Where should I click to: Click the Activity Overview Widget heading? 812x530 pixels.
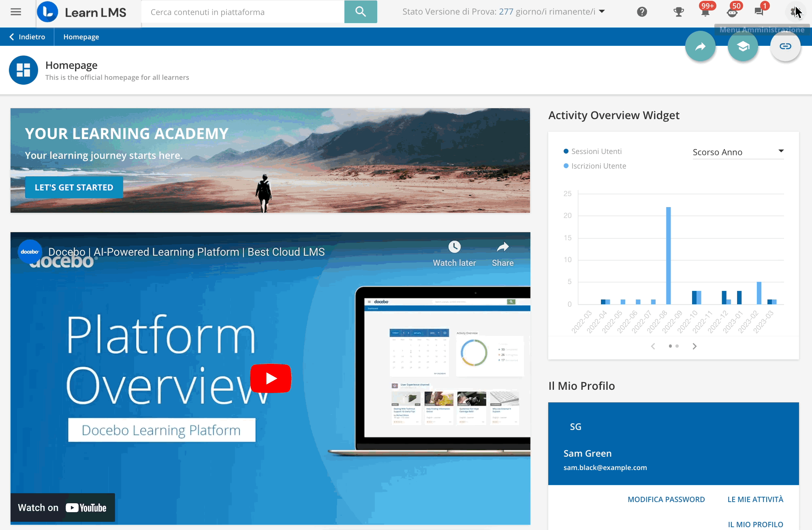coord(614,115)
